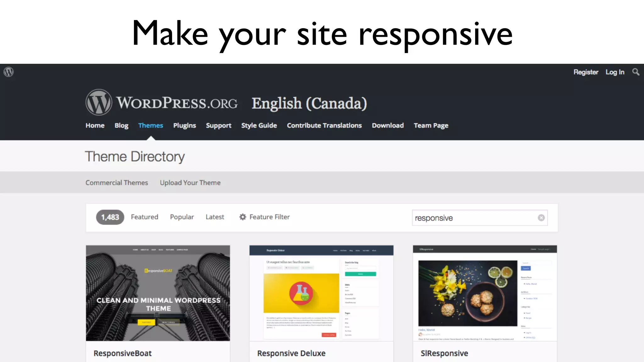
Task: Click the Download menu link
Action: point(387,125)
